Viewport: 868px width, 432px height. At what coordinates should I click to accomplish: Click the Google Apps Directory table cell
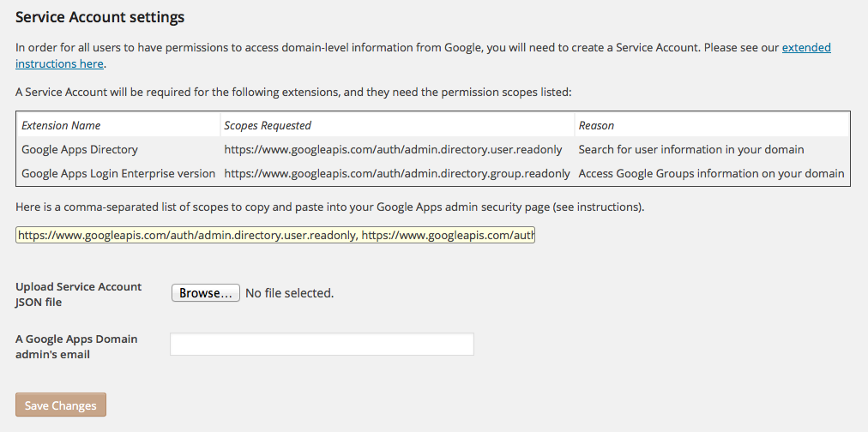tap(80, 149)
